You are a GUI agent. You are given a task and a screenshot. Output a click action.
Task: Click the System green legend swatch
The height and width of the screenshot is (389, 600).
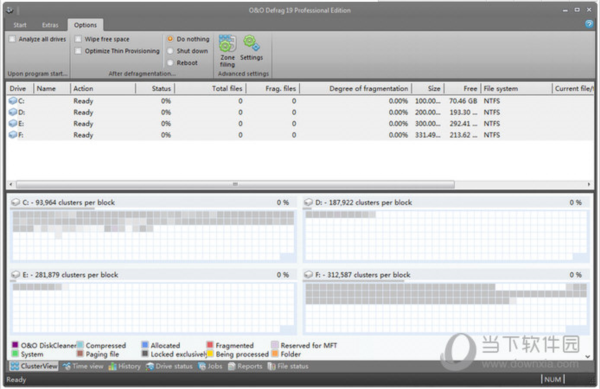15,354
